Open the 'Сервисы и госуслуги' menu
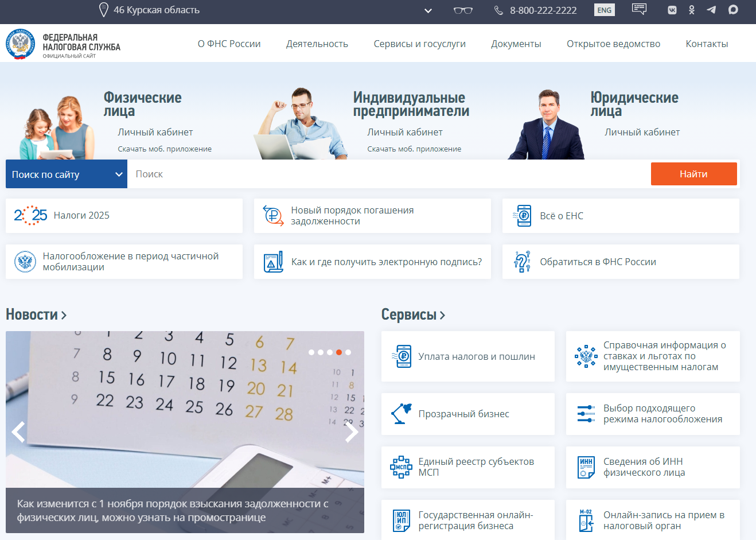The image size is (756, 540). 419,44
